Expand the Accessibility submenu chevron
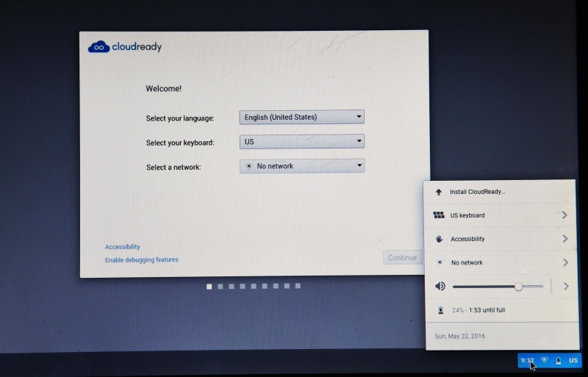 coord(564,239)
